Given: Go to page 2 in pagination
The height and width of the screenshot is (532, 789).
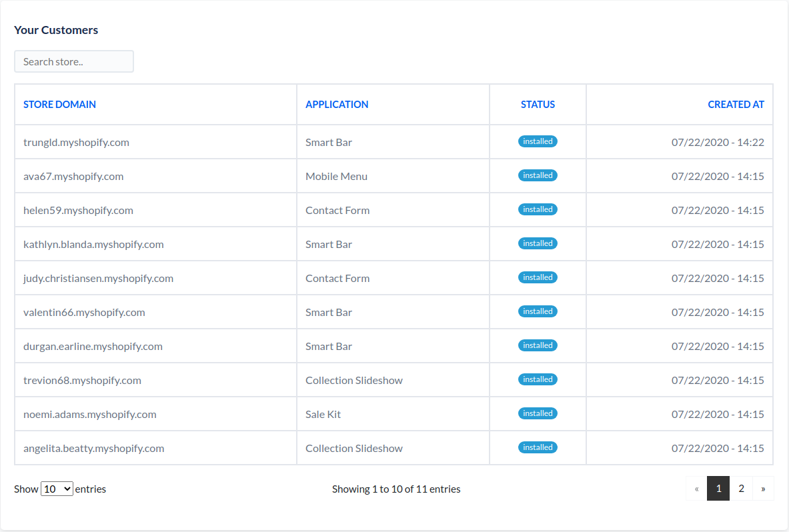Looking at the screenshot, I should point(741,489).
